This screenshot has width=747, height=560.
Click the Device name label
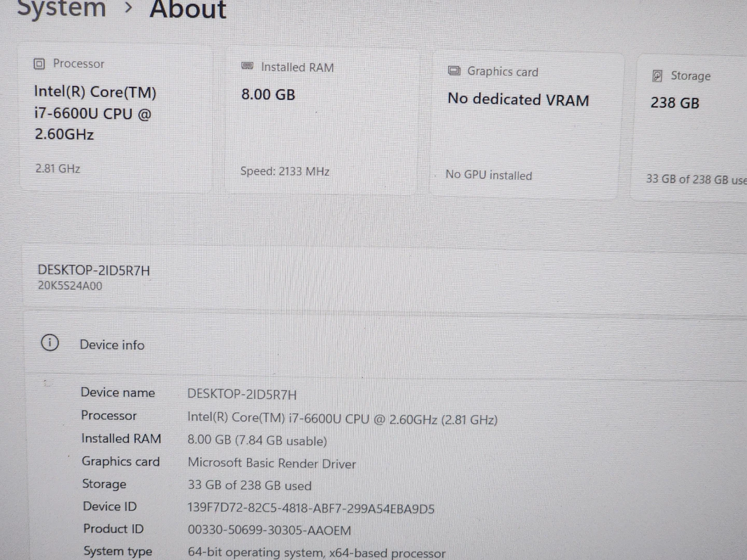click(x=118, y=393)
